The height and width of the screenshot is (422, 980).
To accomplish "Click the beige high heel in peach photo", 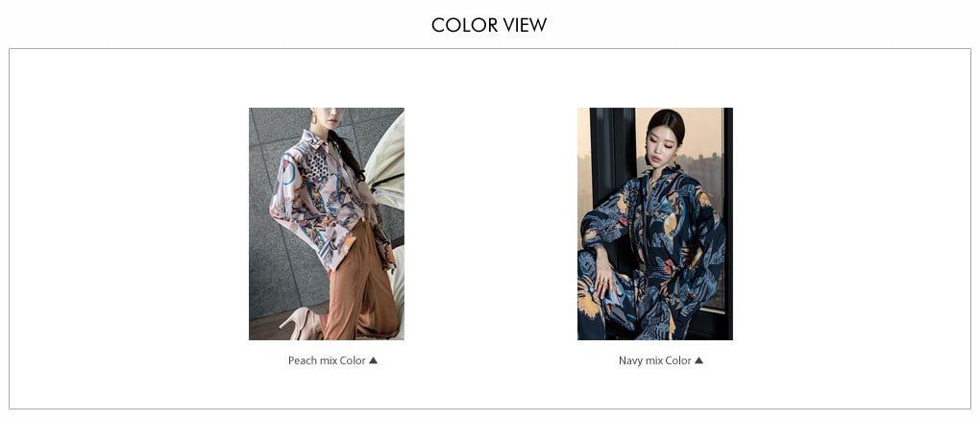I will point(299,323).
